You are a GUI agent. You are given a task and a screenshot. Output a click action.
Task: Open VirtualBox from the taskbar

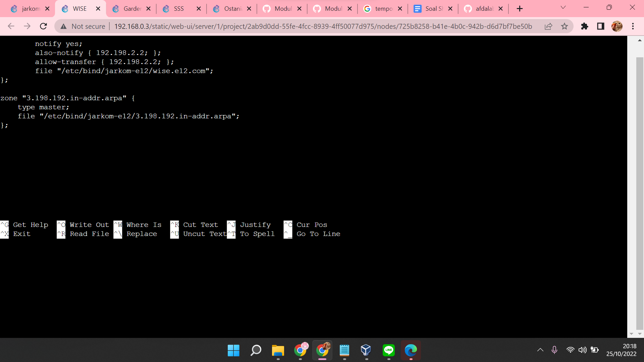coord(366,351)
